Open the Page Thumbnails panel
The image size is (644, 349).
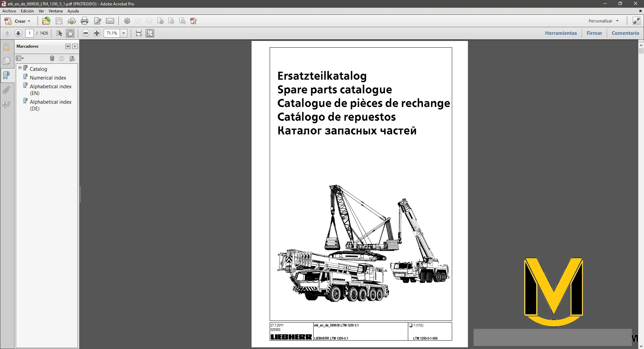tap(6, 61)
